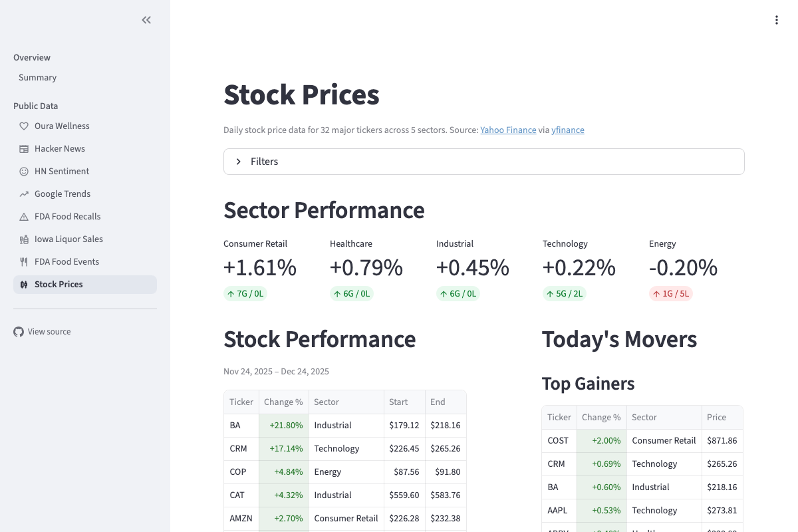Open Iowa Liquor Sales via its bottle icon
This screenshot has width=798, height=532.
(x=24, y=239)
